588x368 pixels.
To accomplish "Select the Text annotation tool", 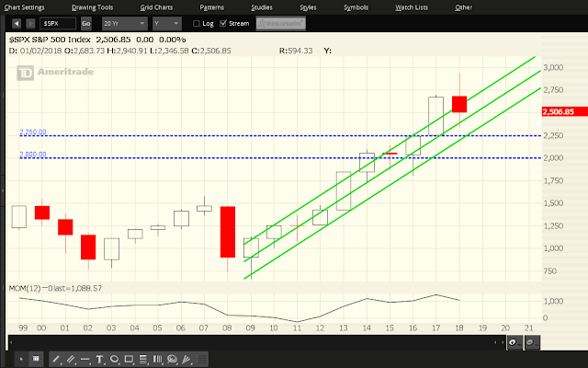I will click(99, 360).
